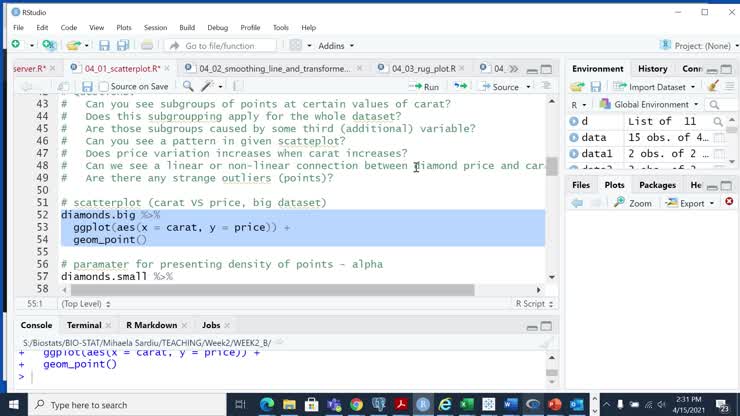The height and width of the screenshot is (416, 740).
Task: Expand the data object's blue arrow
Action: coord(574,138)
